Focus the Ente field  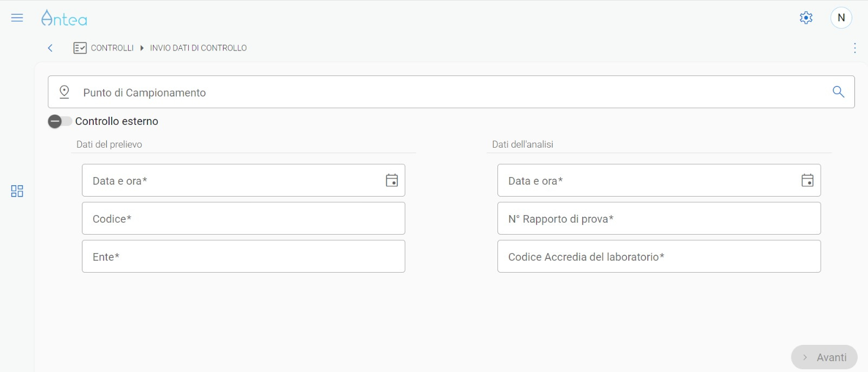tap(244, 256)
